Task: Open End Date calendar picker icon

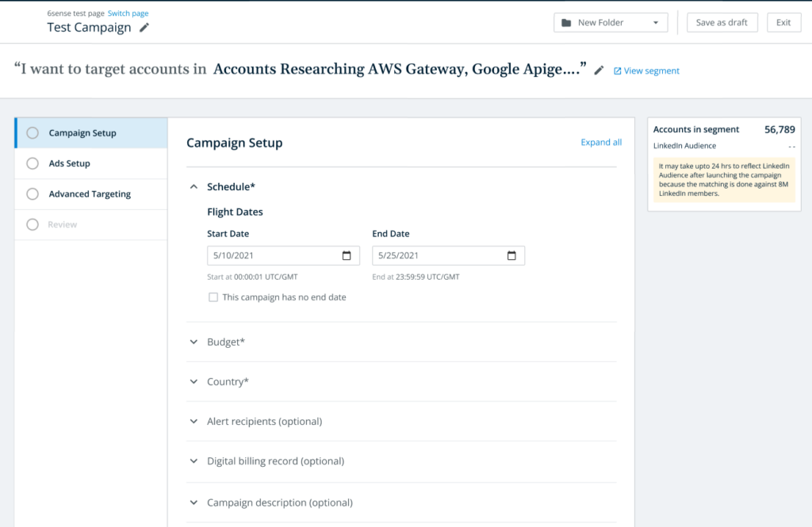Action: click(511, 255)
